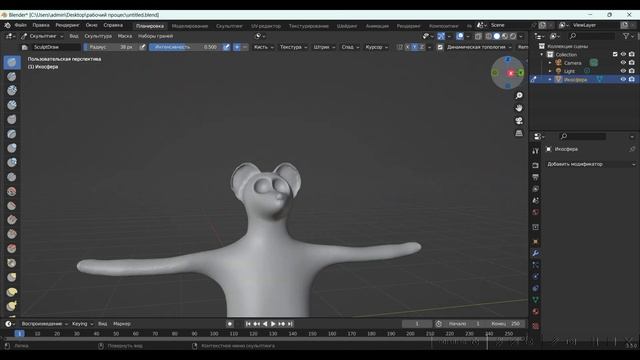Open the World properties tab
The height and width of the screenshot is (360, 640).
536,212
